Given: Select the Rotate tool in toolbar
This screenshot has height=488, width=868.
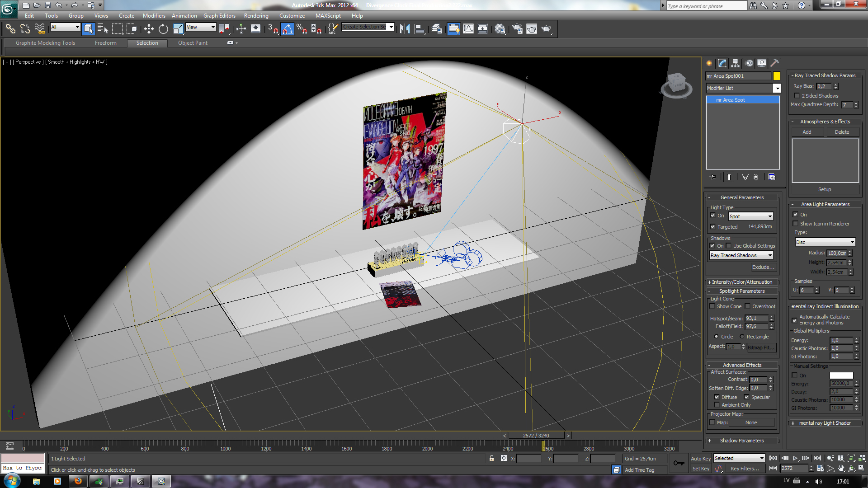Looking at the screenshot, I should coord(163,29).
